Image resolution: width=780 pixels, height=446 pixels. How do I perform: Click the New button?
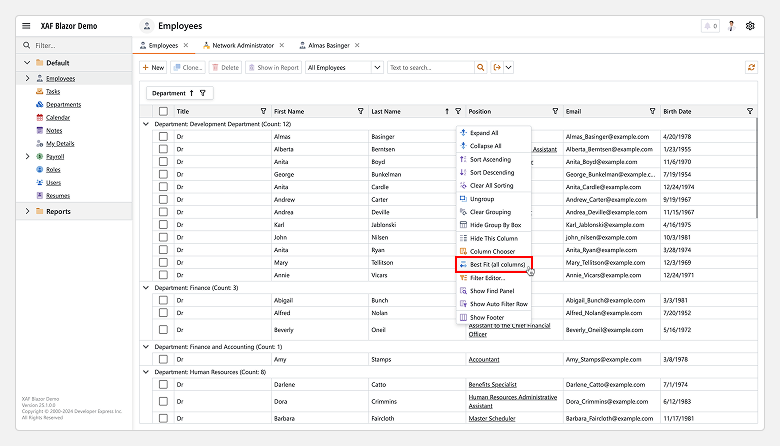(153, 67)
